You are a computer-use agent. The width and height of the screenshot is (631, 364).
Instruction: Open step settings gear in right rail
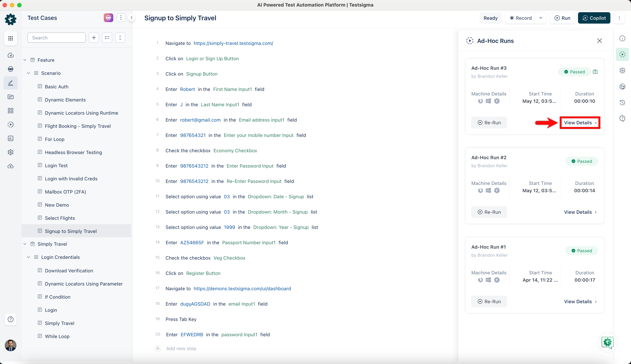(622, 70)
